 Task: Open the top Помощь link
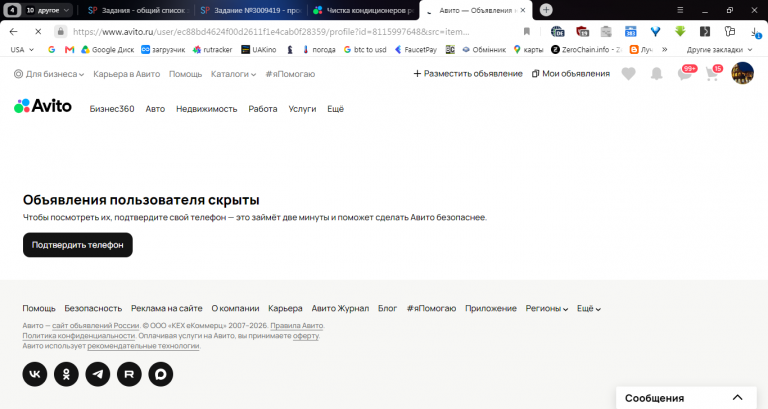pyautogui.click(x=185, y=74)
